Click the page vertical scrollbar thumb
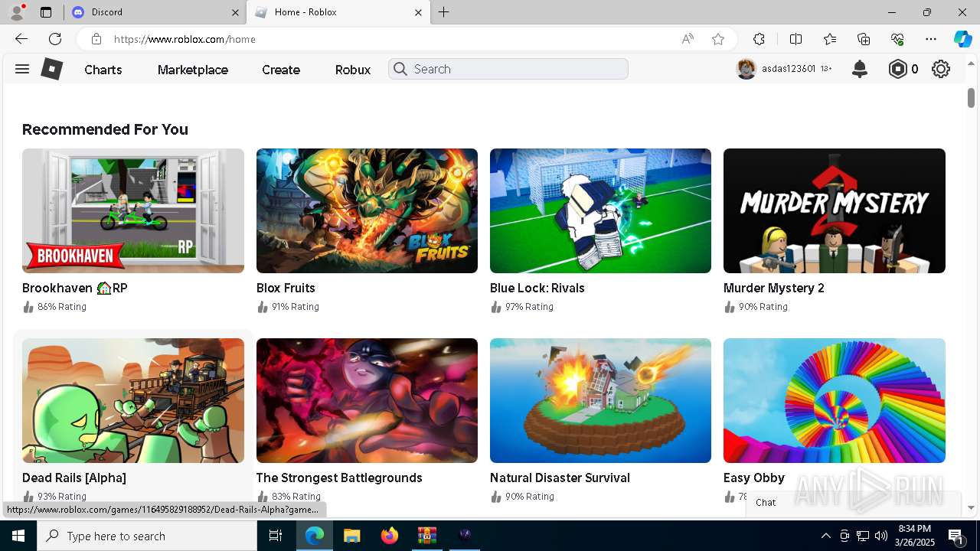Image resolution: width=980 pixels, height=551 pixels. tap(971, 98)
